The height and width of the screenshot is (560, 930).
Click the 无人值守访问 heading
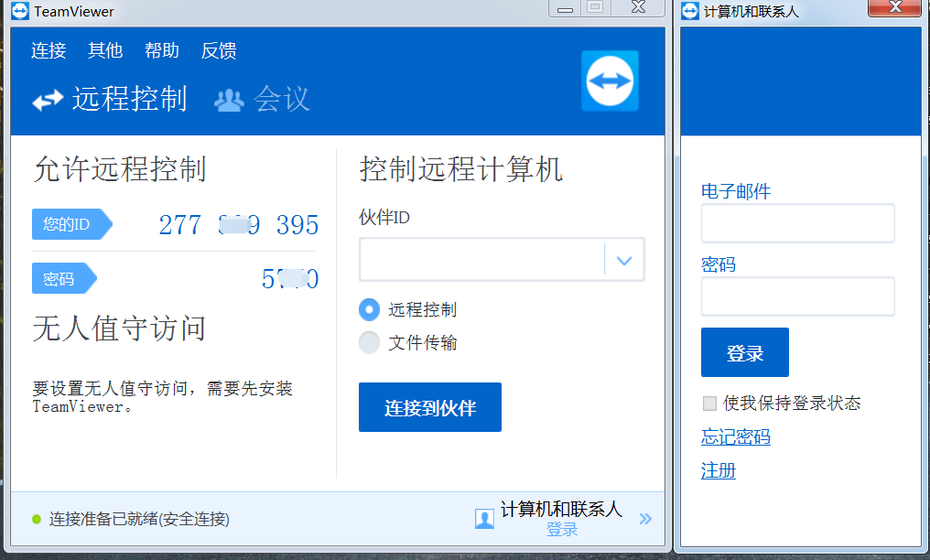pyautogui.click(x=119, y=328)
